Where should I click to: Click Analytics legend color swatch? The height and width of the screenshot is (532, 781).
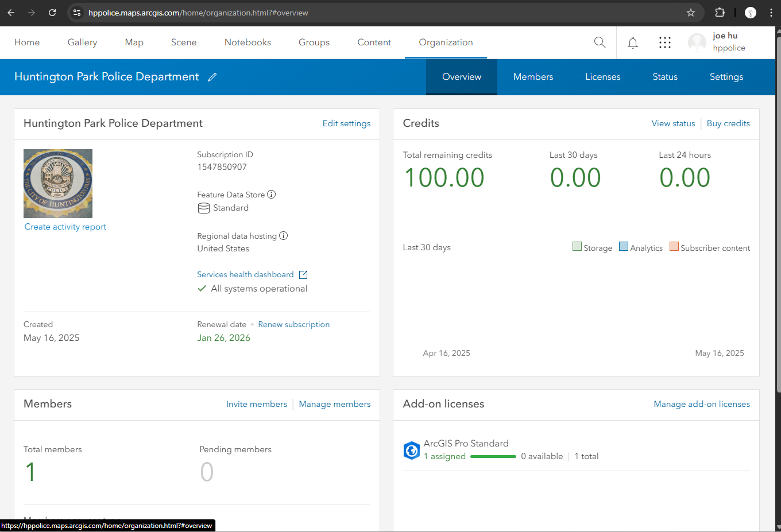coord(624,247)
